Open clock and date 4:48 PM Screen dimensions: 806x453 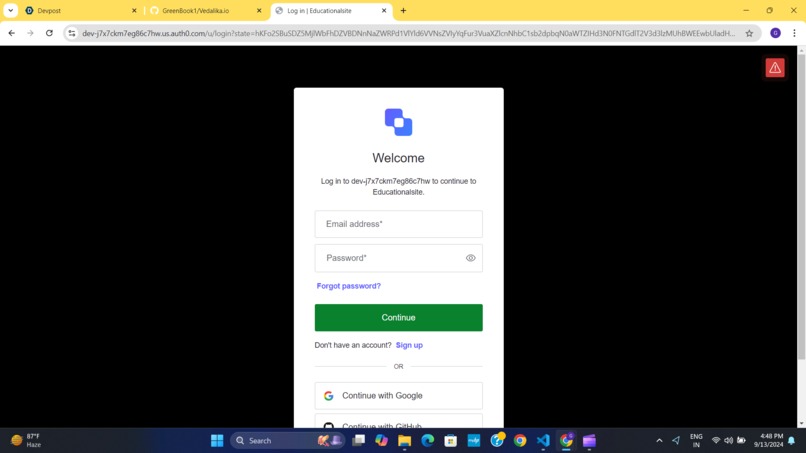click(x=768, y=441)
